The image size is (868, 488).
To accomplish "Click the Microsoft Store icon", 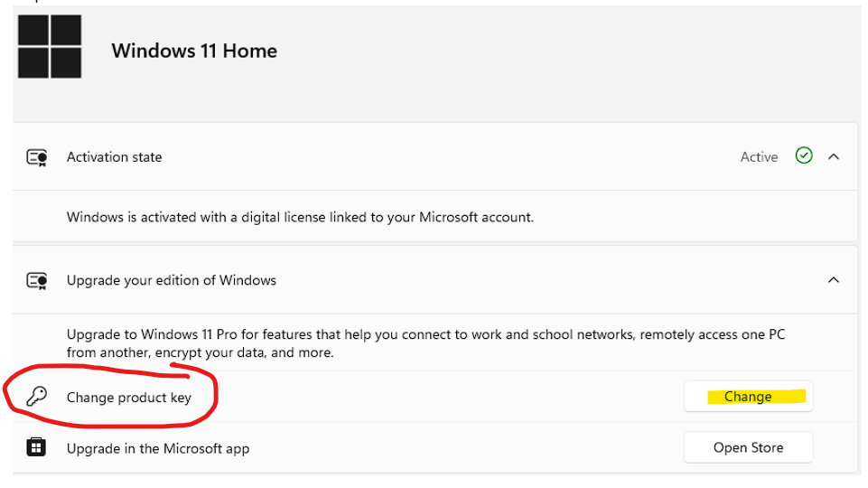I will [x=36, y=446].
